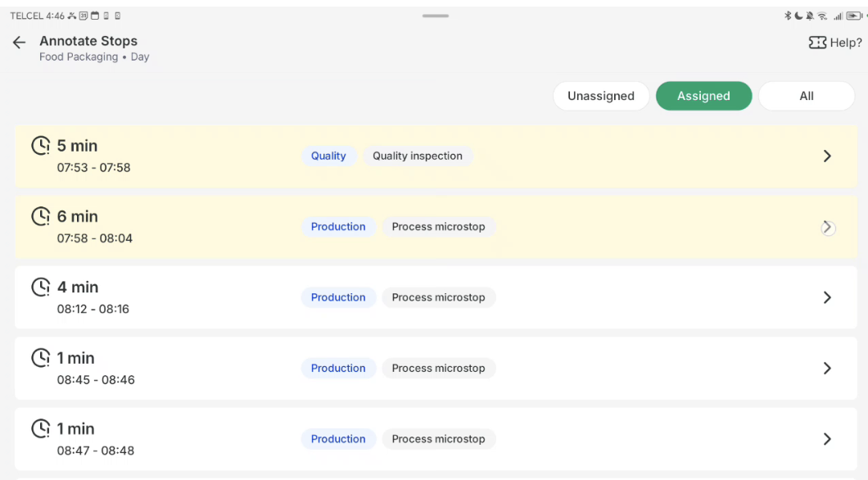Tap Production tag on the 08:45 - 08:46 stop
The image size is (868, 480).
(338, 368)
